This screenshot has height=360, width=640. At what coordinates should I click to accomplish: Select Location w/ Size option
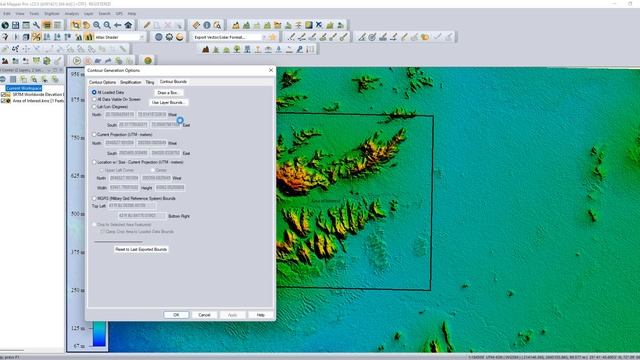coord(138,162)
